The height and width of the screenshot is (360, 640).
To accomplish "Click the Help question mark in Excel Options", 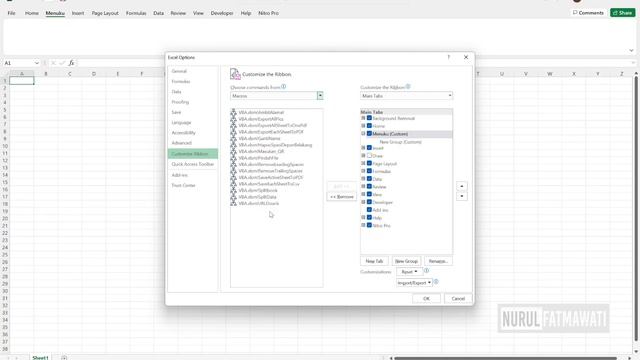I will (449, 57).
